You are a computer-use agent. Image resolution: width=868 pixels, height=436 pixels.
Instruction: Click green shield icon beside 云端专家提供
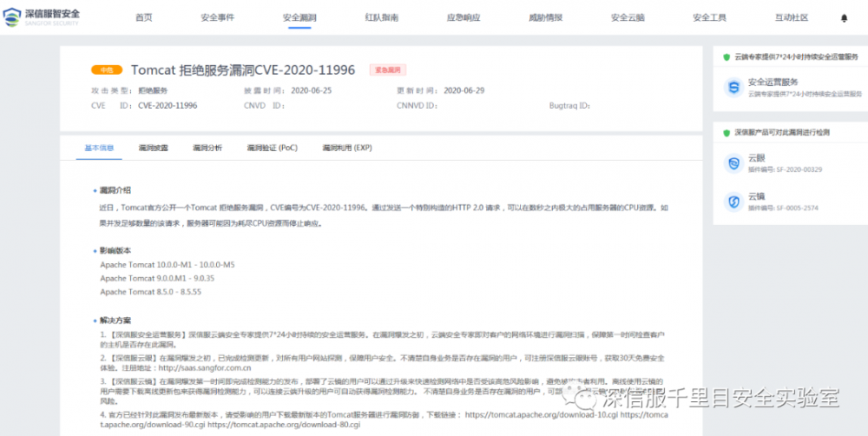tap(727, 57)
